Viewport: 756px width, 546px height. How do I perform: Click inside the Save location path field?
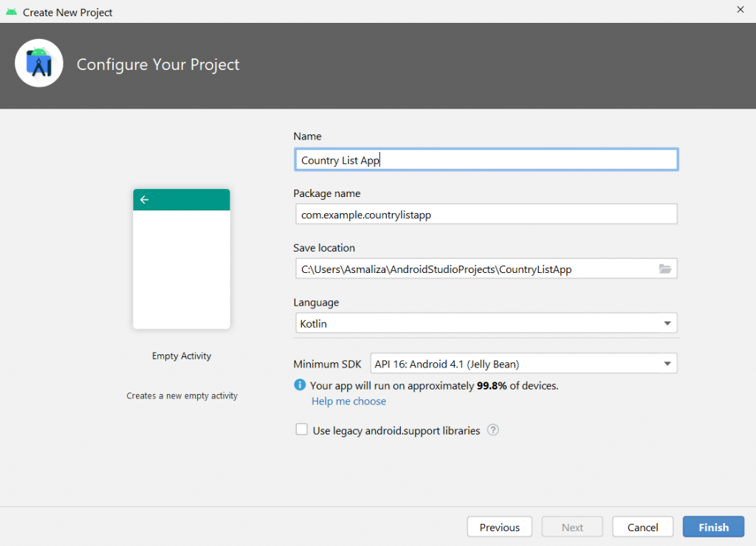pyautogui.click(x=472, y=269)
